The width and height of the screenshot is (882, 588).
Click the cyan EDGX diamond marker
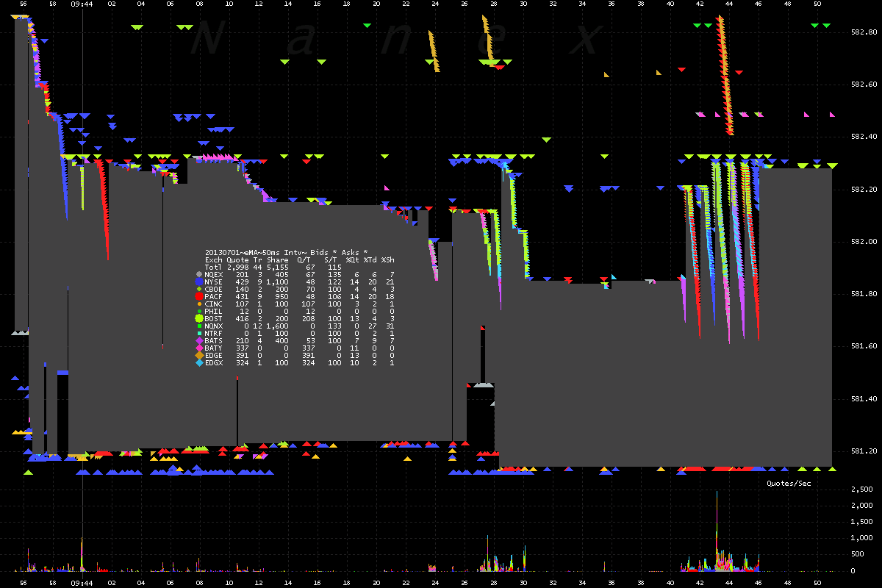pyautogui.click(x=199, y=362)
